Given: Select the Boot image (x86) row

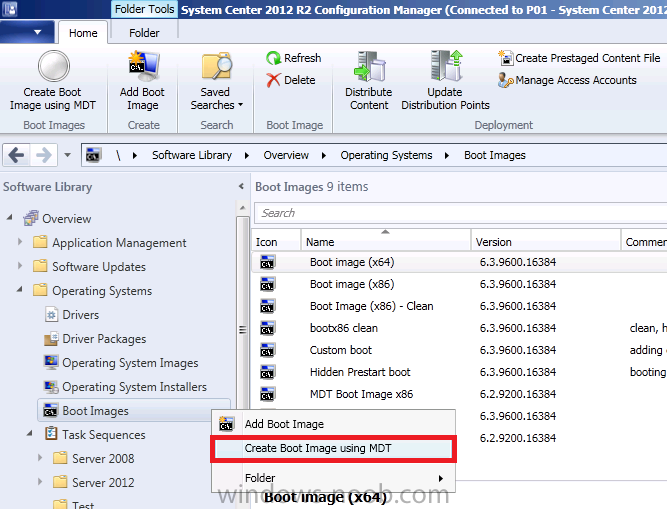Looking at the screenshot, I should [x=459, y=284].
